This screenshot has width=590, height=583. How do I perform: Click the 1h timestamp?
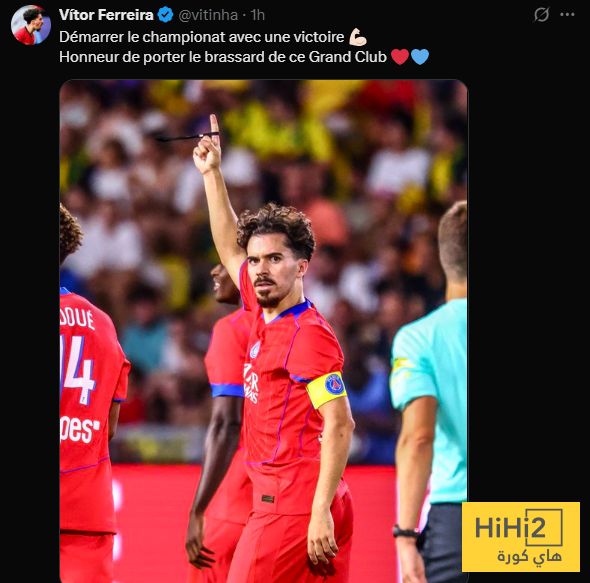pyautogui.click(x=258, y=15)
